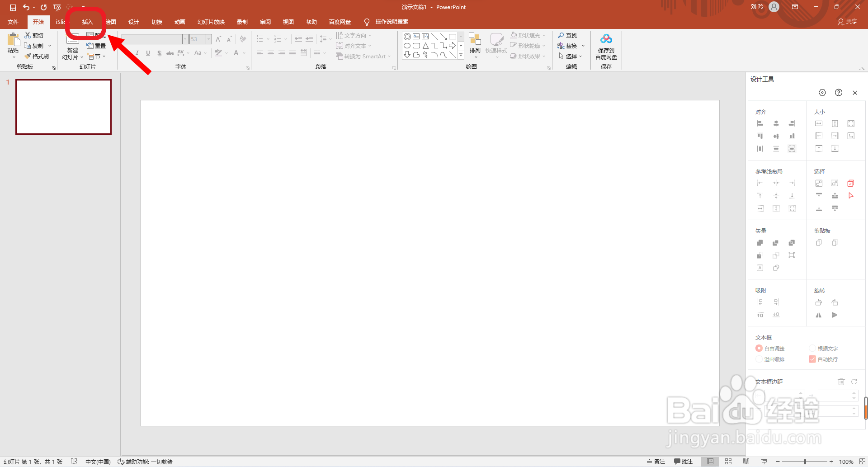Screen dimensions: 868x467
Task: Choose the 溢出缩排 radio option
Action: [x=770, y=359]
